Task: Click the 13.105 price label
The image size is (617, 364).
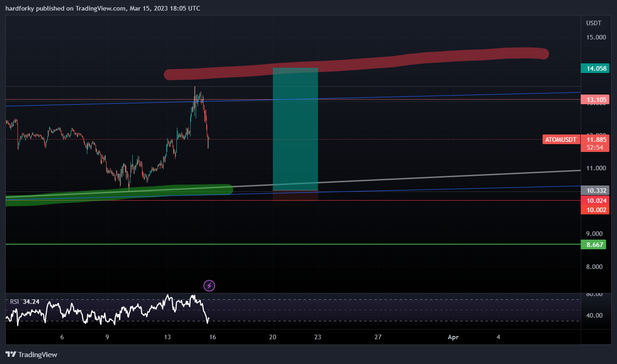Action: coord(595,100)
